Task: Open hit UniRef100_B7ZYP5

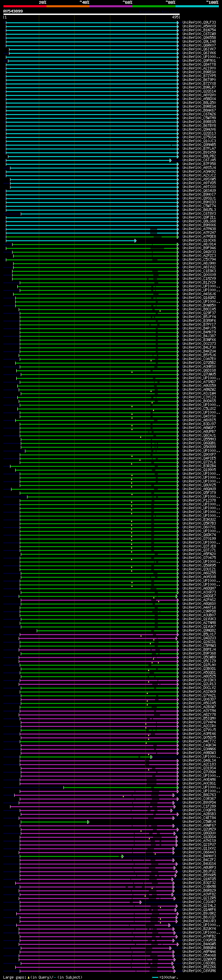Action: pyautogui.click(x=199, y=76)
